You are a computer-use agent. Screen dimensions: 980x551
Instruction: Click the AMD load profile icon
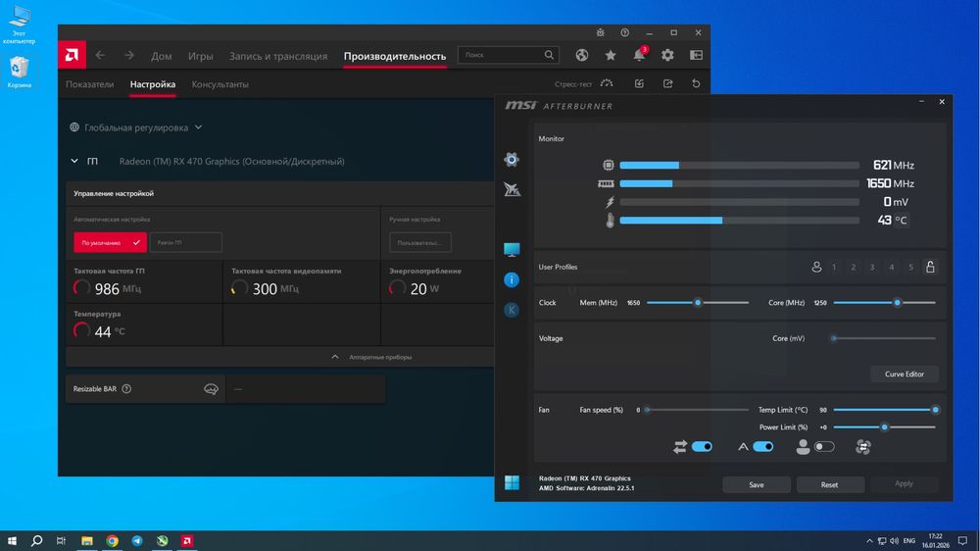[x=639, y=83]
